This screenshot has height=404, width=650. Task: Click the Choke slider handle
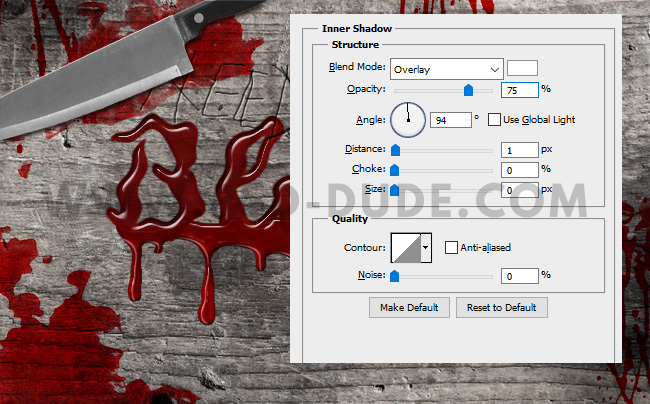(x=395, y=169)
